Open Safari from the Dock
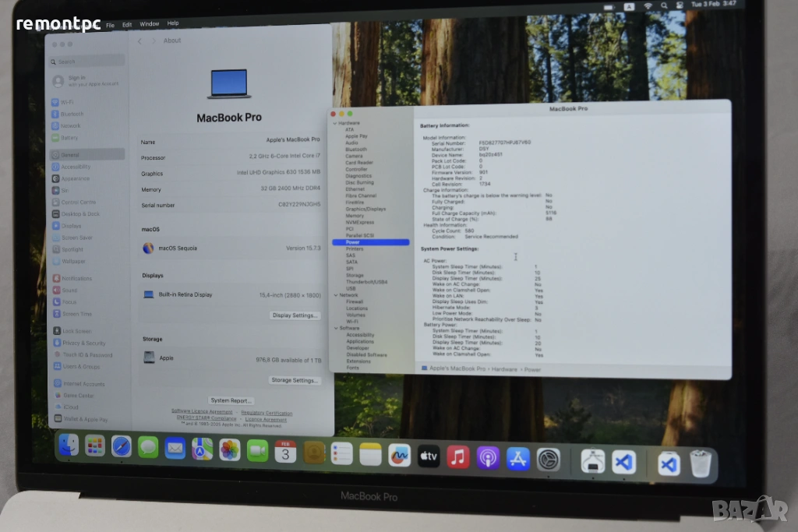Image resolution: width=798 pixels, height=532 pixels. click(x=121, y=446)
